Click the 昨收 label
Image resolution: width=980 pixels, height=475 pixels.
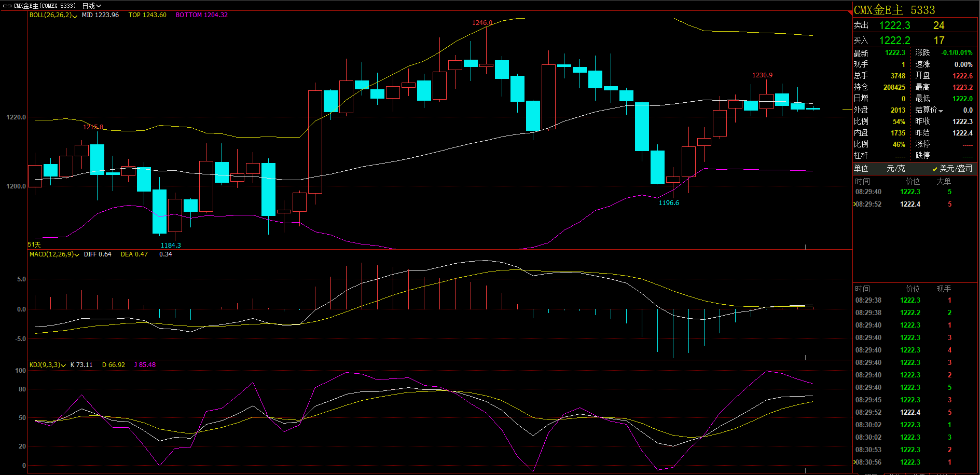[x=922, y=121]
